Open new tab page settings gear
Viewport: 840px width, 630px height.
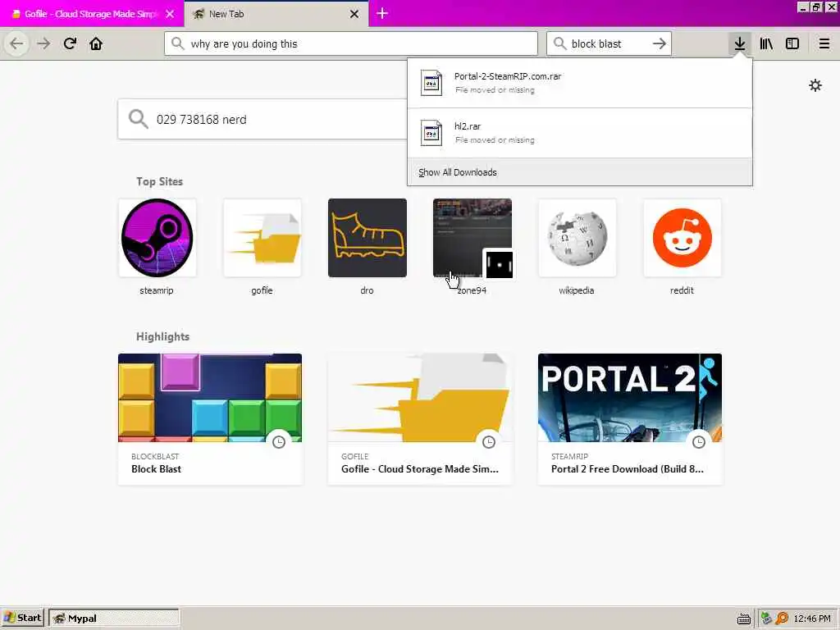pos(815,85)
